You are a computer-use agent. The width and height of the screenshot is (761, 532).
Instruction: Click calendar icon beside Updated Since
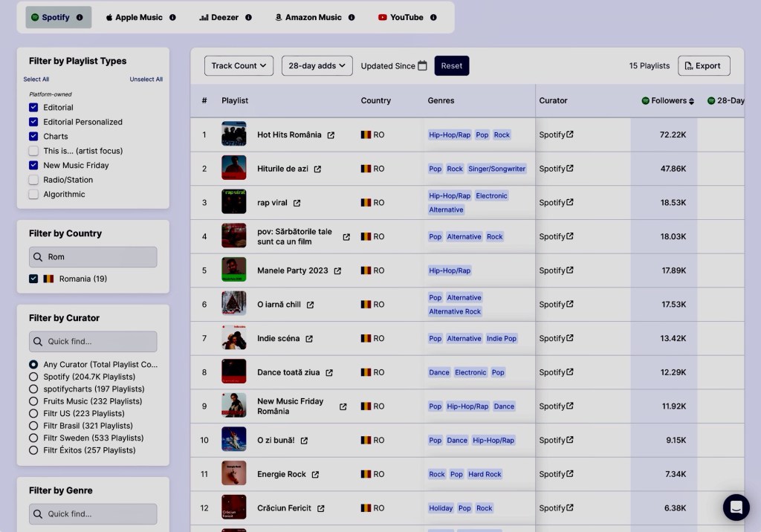pos(422,65)
